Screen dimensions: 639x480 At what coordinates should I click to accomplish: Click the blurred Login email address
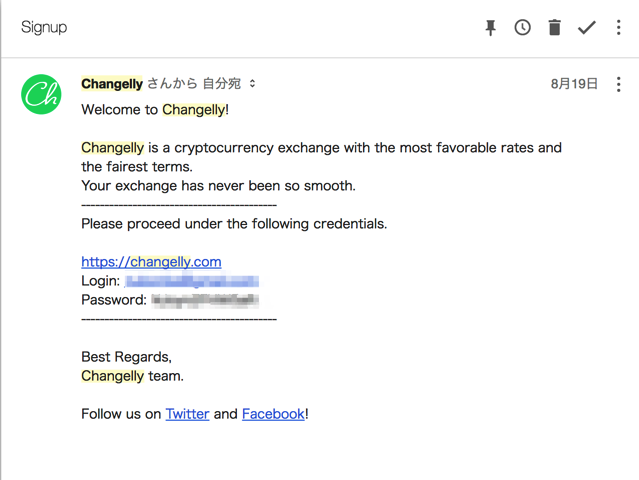(x=192, y=281)
